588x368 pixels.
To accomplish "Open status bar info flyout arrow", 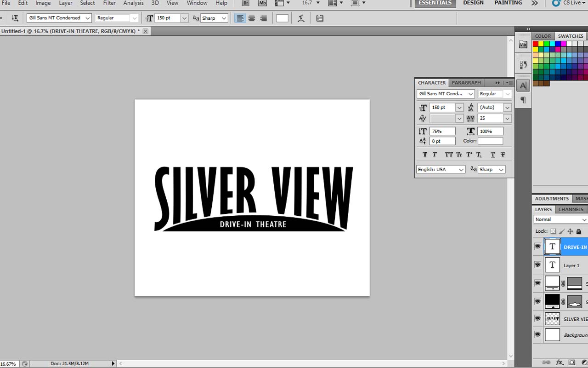I will pyautogui.click(x=113, y=363).
